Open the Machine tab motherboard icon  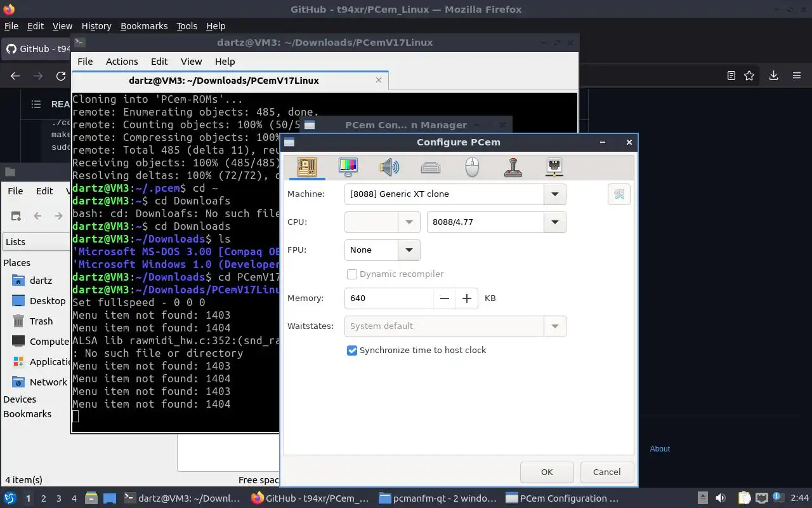click(x=307, y=168)
